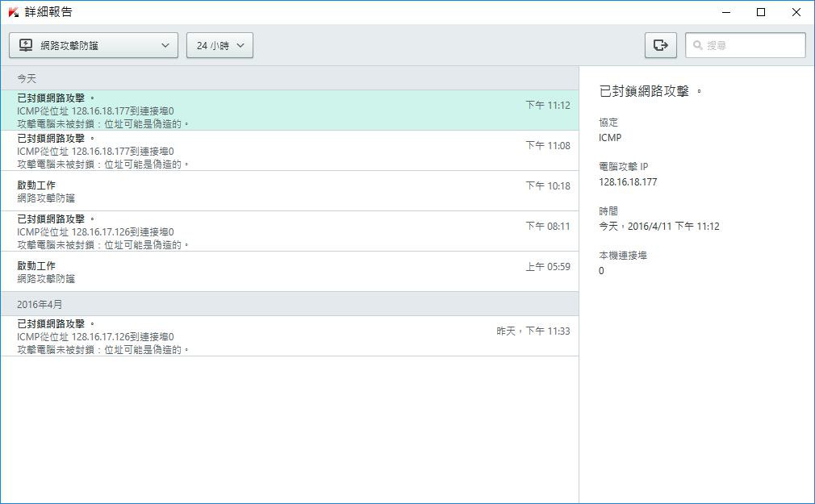The height and width of the screenshot is (504, 815).
Task: Click the 2016年4月 group header
Action: 290,304
